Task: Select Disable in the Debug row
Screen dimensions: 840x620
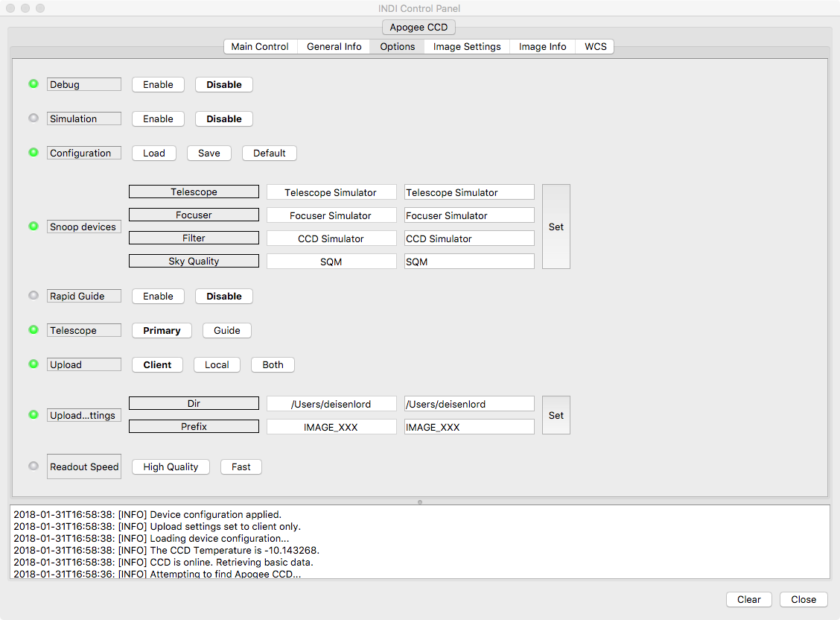Action: click(x=224, y=85)
